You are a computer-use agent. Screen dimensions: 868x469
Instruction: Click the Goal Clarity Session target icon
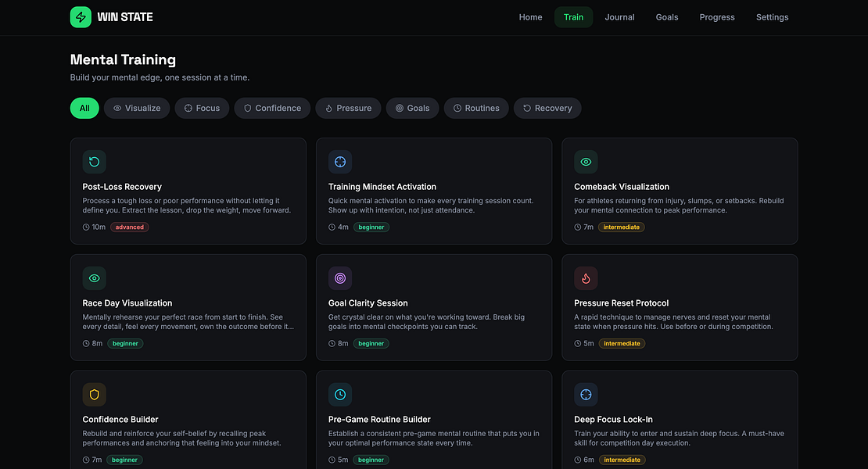tap(340, 278)
